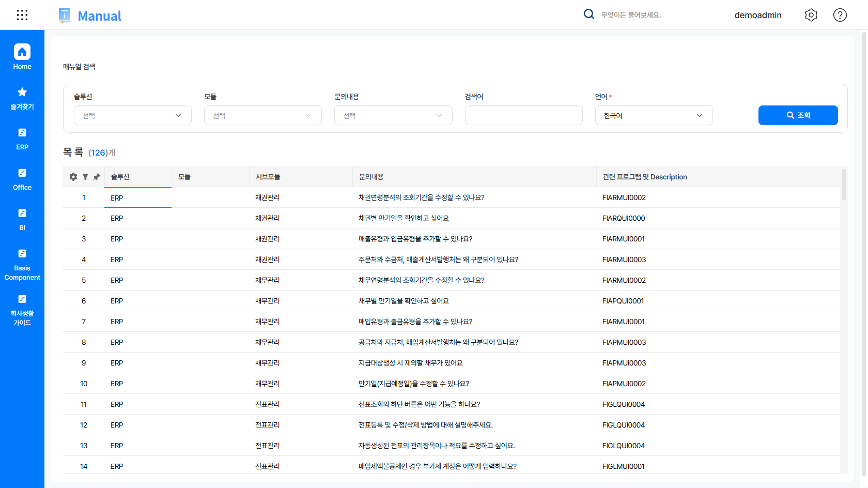Viewport: 868px width, 488px height.
Task: Click the list table vertical scrollbar
Action: [x=844, y=185]
